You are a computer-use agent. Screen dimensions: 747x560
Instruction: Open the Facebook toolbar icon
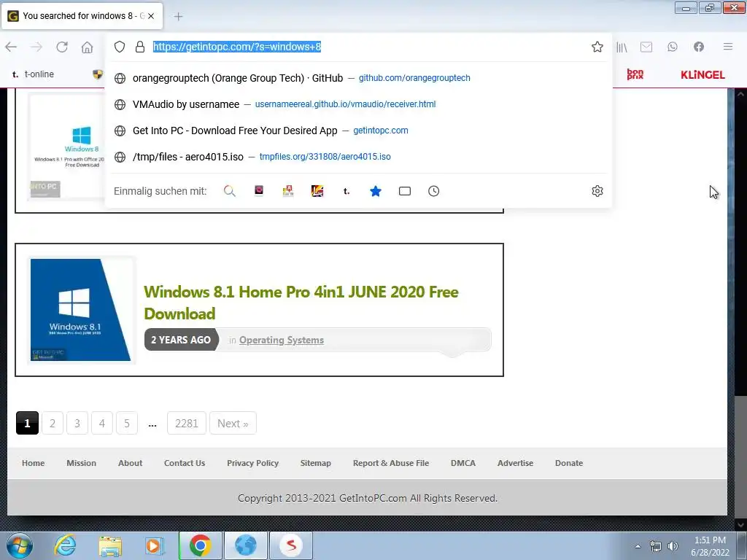click(x=699, y=47)
